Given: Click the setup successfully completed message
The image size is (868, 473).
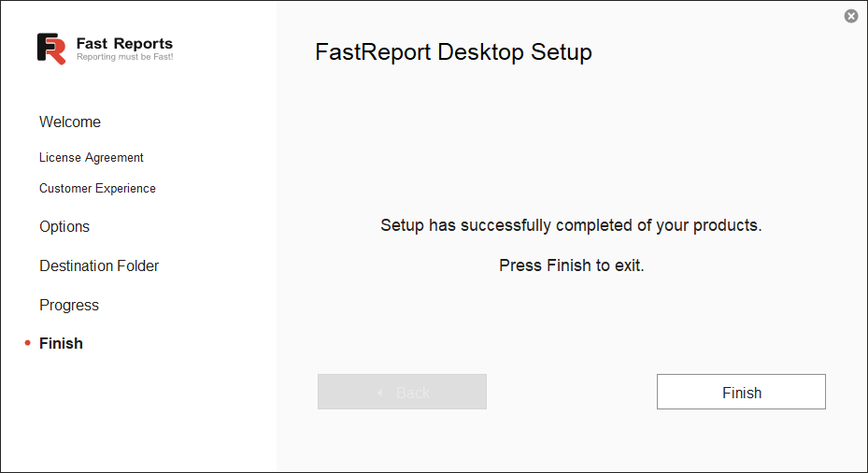Looking at the screenshot, I should point(571,226).
